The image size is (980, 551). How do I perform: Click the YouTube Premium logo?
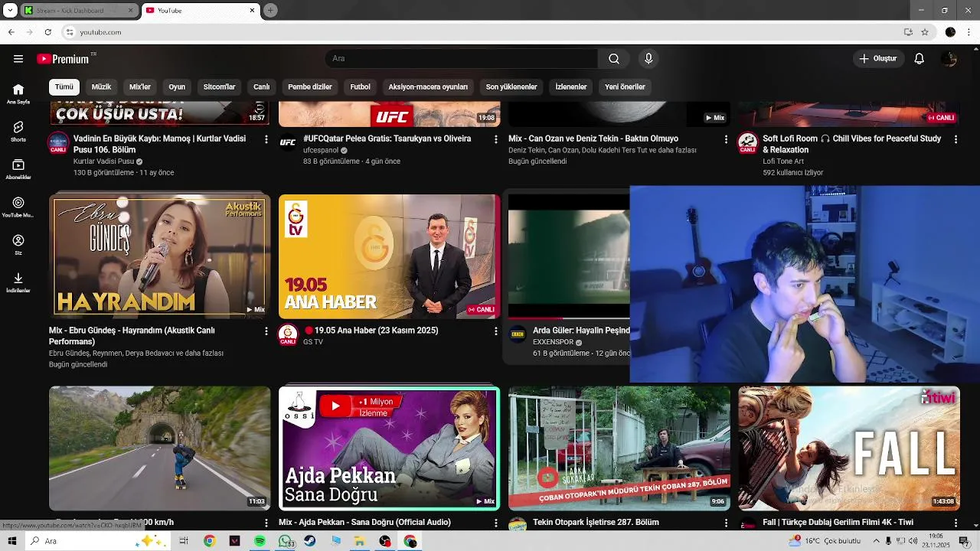63,59
